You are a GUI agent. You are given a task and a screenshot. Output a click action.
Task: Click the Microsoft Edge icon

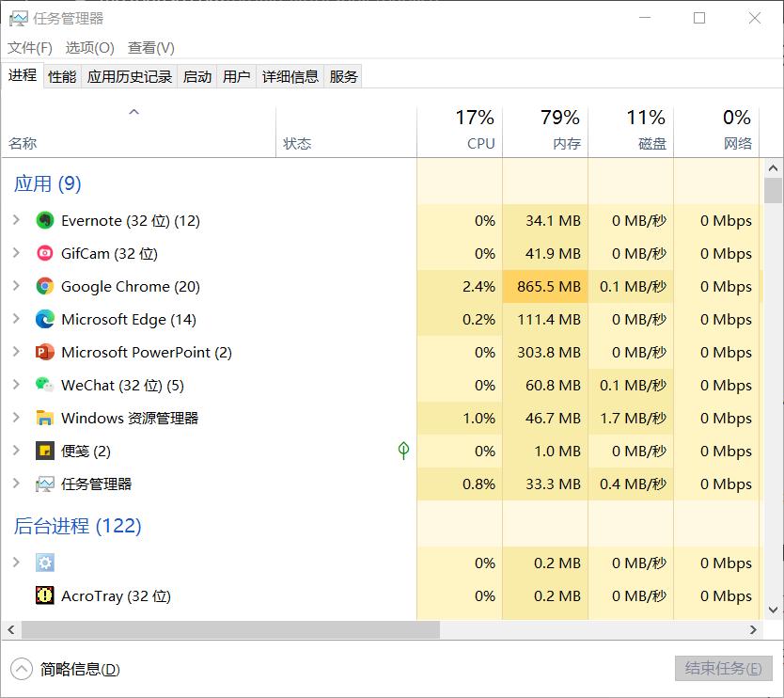pos(45,319)
